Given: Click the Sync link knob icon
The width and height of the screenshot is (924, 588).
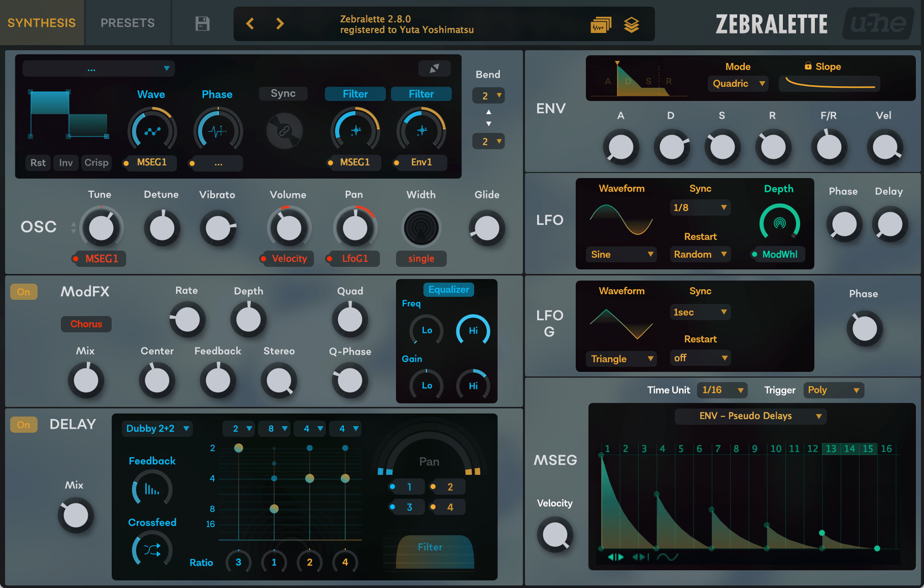Looking at the screenshot, I should point(284,131).
